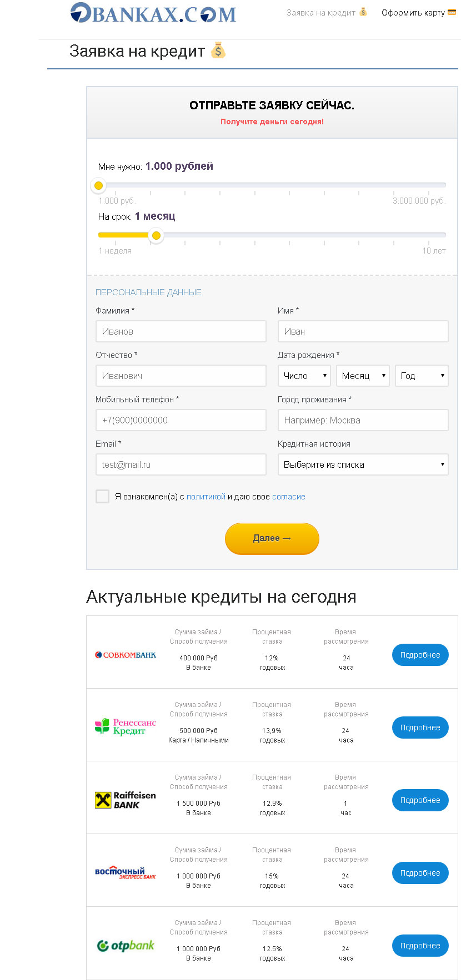Tick the policy agreement checkbox

102,496
